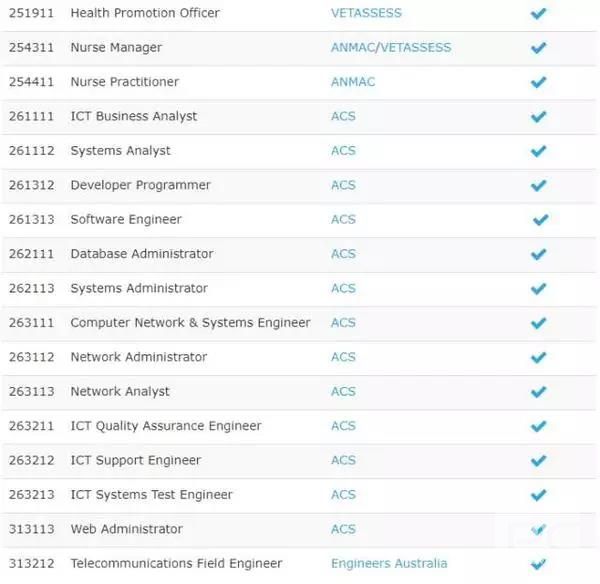The height and width of the screenshot is (584, 600).
Task: Open the VETASSESS assessing authority link
Action: [366, 13]
